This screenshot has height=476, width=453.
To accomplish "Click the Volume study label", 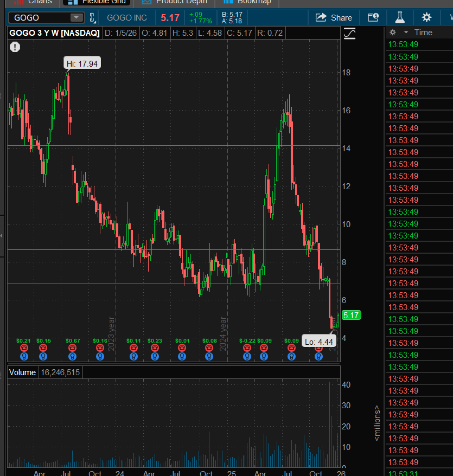I will [22, 372].
